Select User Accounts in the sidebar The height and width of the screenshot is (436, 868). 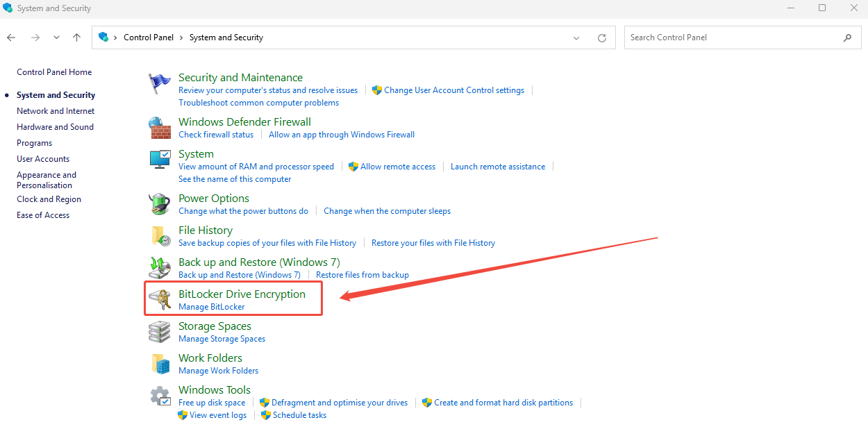click(43, 159)
